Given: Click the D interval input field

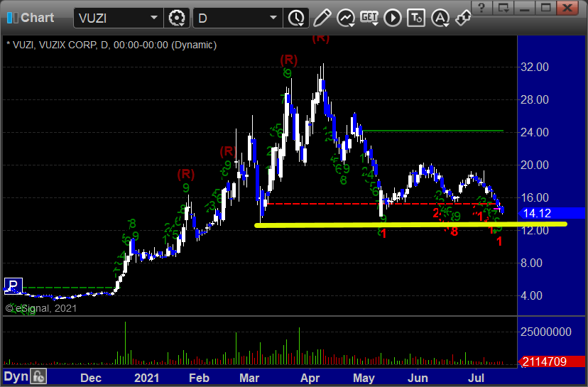Looking at the screenshot, I should coord(238,18).
